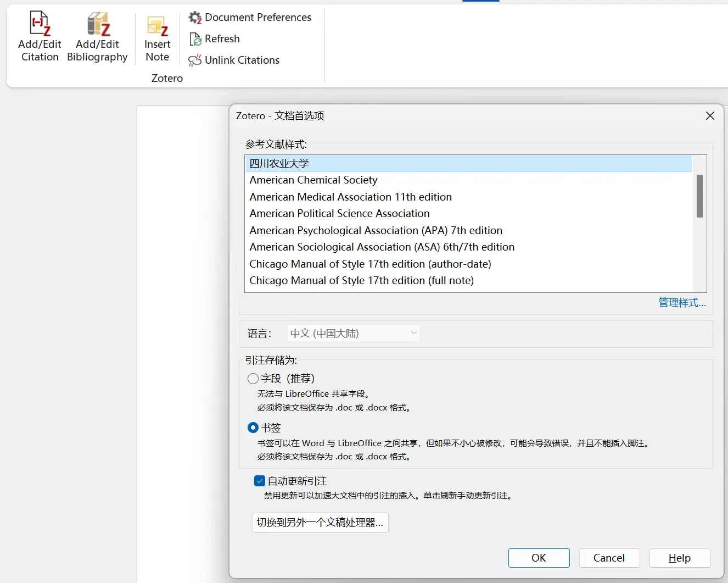This screenshot has height=583, width=728.
Task: Cancel the document preferences dialog
Action: coord(609,558)
